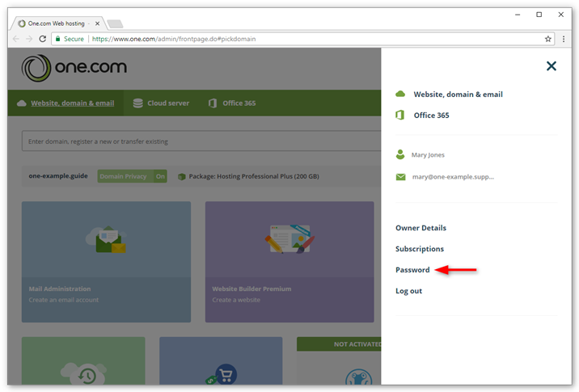The image size is (579, 392).
Task: Click Create an email account link
Action: click(64, 300)
